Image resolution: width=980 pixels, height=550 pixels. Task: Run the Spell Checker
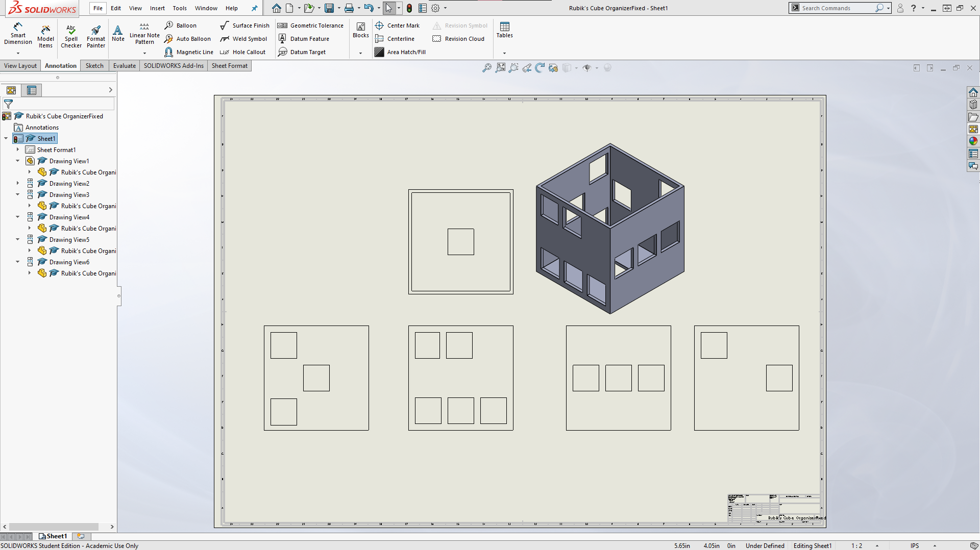coord(71,35)
